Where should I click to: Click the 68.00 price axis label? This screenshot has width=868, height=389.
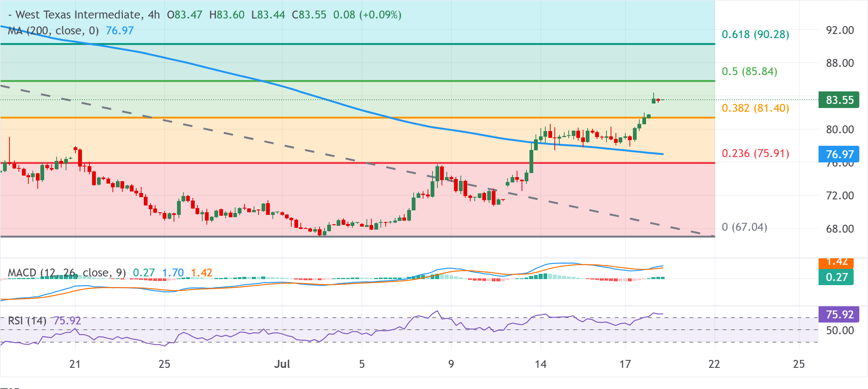tap(840, 229)
